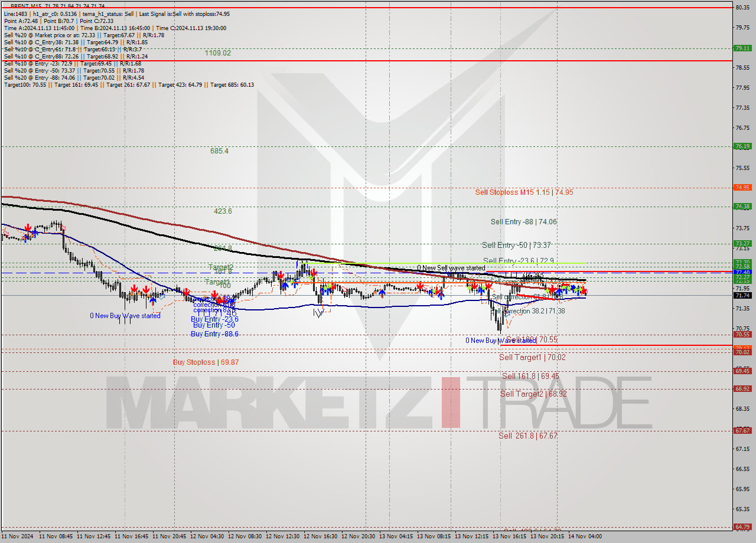Select the green 76.19 price tag
This screenshot has width=756, height=543.
(742, 146)
